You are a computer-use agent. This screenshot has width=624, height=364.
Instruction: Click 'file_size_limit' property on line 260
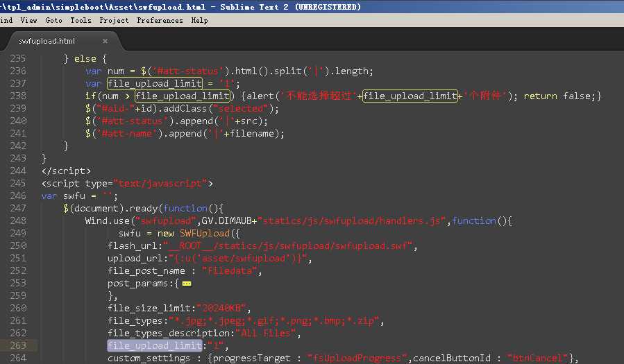pyautogui.click(x=149, y=309)
